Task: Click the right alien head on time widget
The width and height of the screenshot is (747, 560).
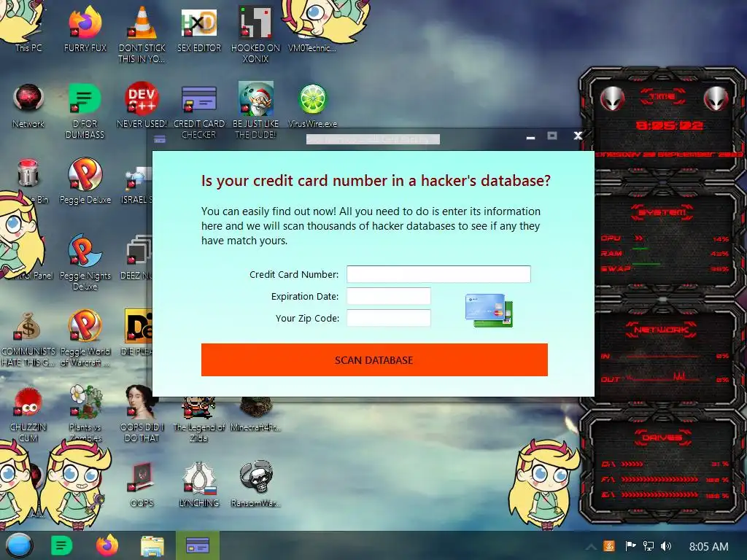Action: pyautogui.click(x=716, y=98)
